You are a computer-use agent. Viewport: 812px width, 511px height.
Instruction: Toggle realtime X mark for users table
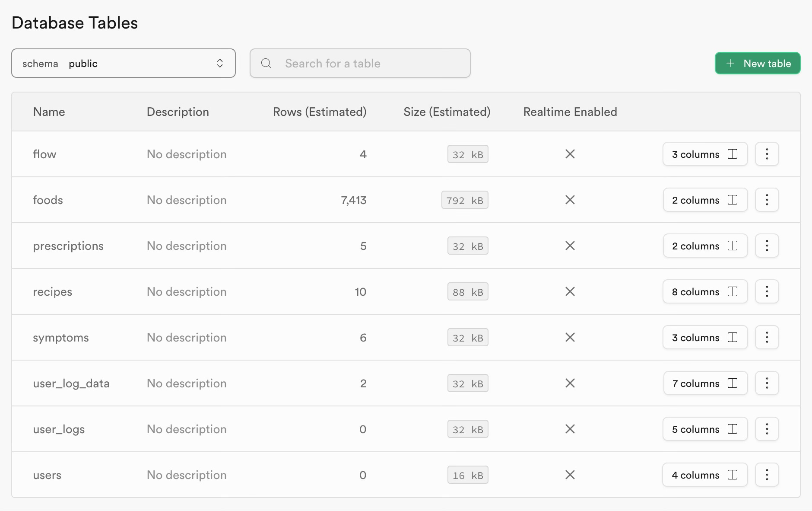point(570,475)
